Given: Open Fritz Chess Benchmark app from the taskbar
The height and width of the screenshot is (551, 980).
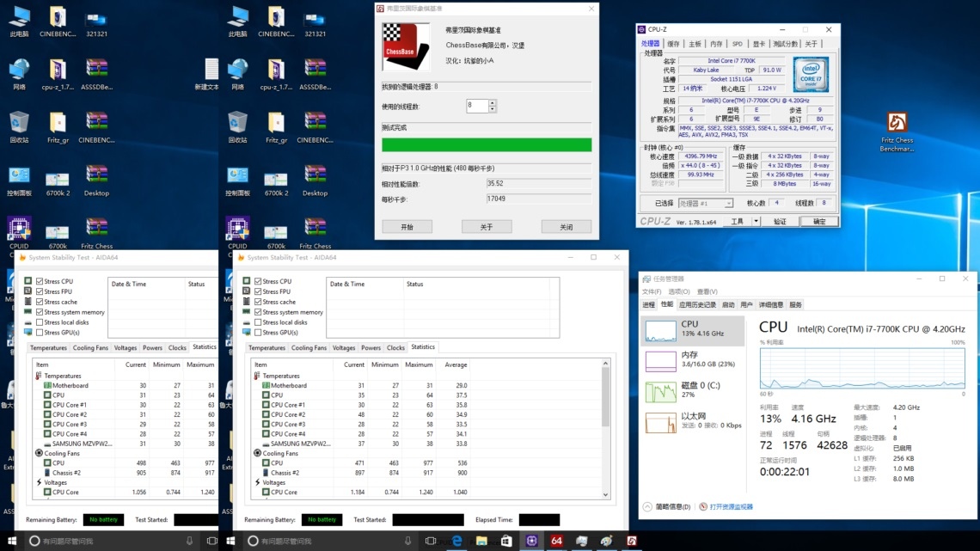Looking at the screenshot, I should click(633, 542).
